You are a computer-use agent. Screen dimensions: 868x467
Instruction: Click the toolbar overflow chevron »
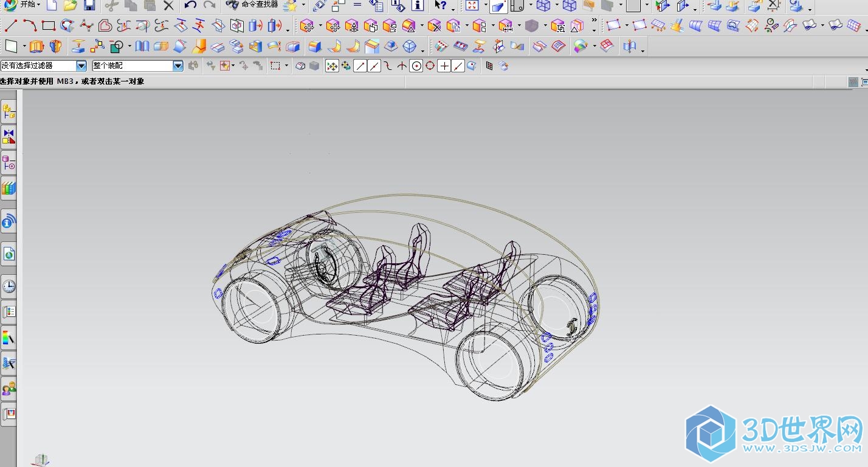(x=594, y=20)
